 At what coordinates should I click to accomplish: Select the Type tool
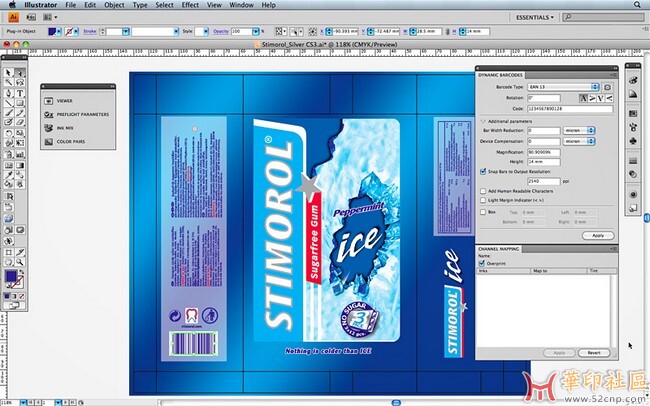click(x=19, y=93)
